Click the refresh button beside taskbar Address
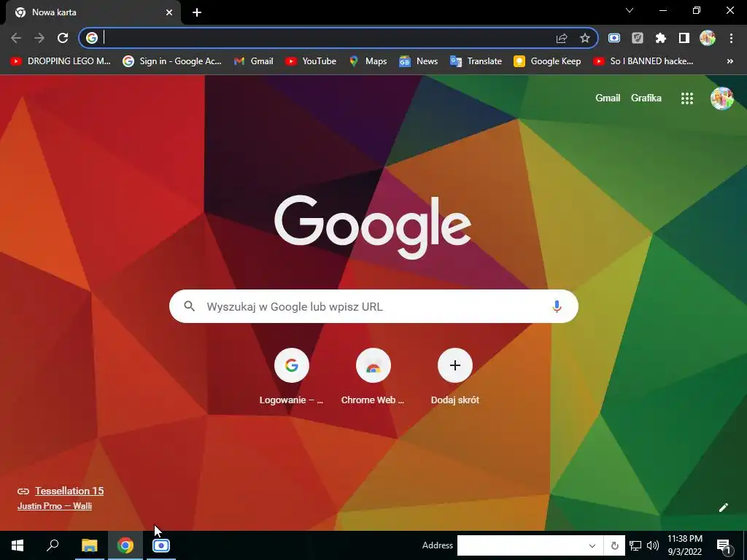 pyautogui.click(x=614, y=545)
